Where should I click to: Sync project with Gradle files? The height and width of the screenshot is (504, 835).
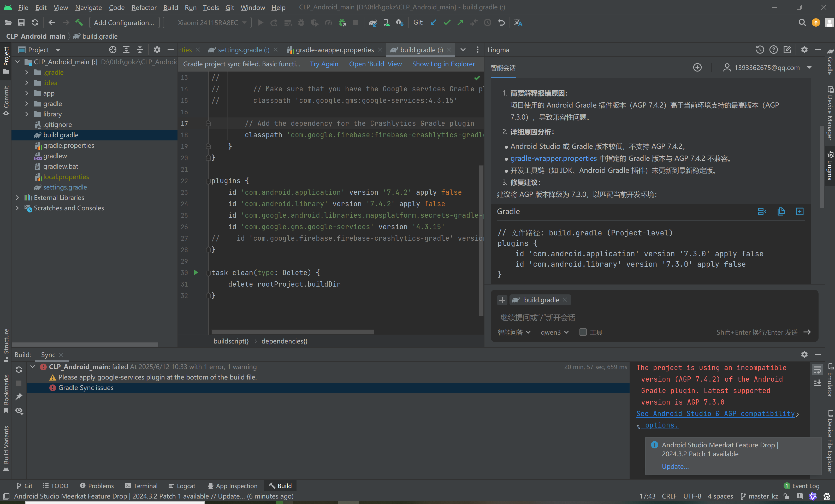pos(372,22)
